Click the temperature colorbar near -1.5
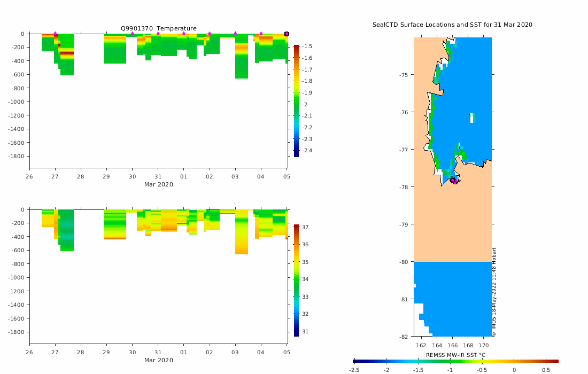Image resolution: width=588 pixels, height=374 pixels. click(296, 47)
